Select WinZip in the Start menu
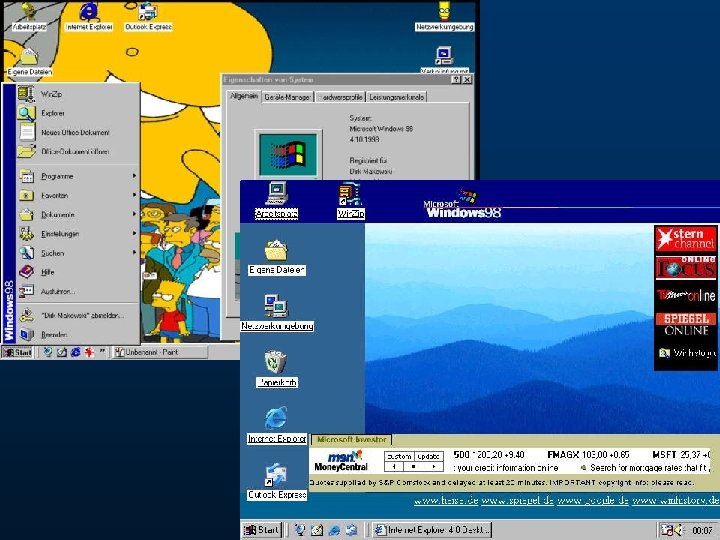This screenshot has width=720, height=540. click(78, 94)
